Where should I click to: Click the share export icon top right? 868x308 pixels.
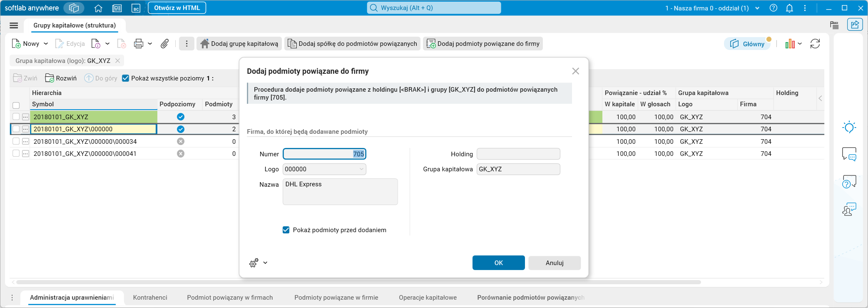855,25
